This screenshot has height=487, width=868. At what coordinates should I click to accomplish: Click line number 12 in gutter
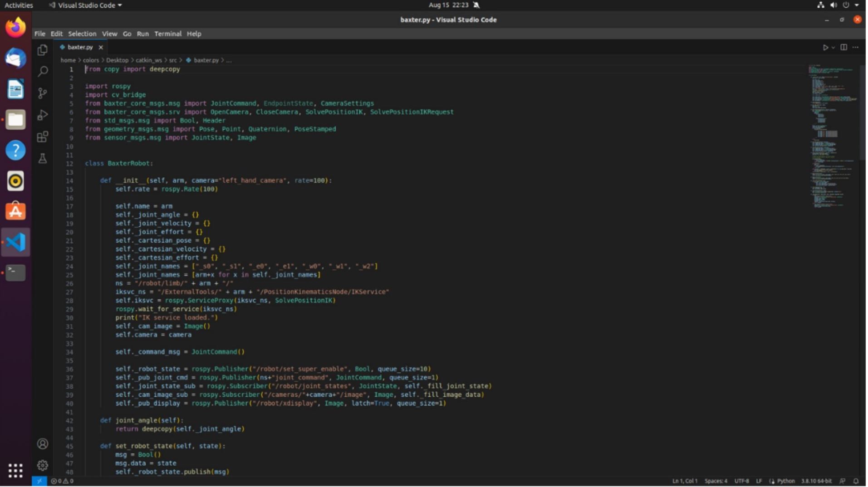click(x=69, y=163)
